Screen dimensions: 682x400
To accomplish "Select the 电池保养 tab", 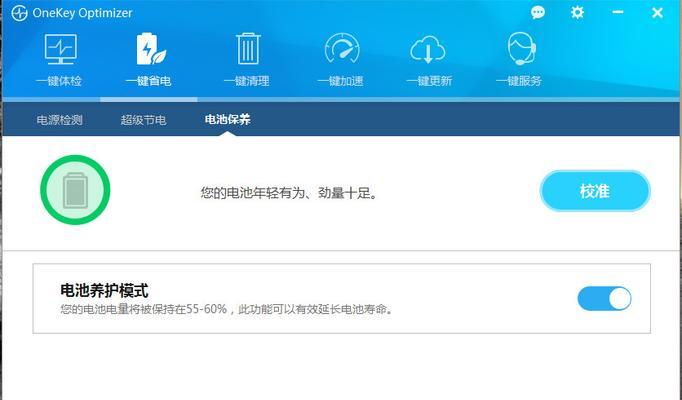I will pyautogui.click(x=227, y=120).
